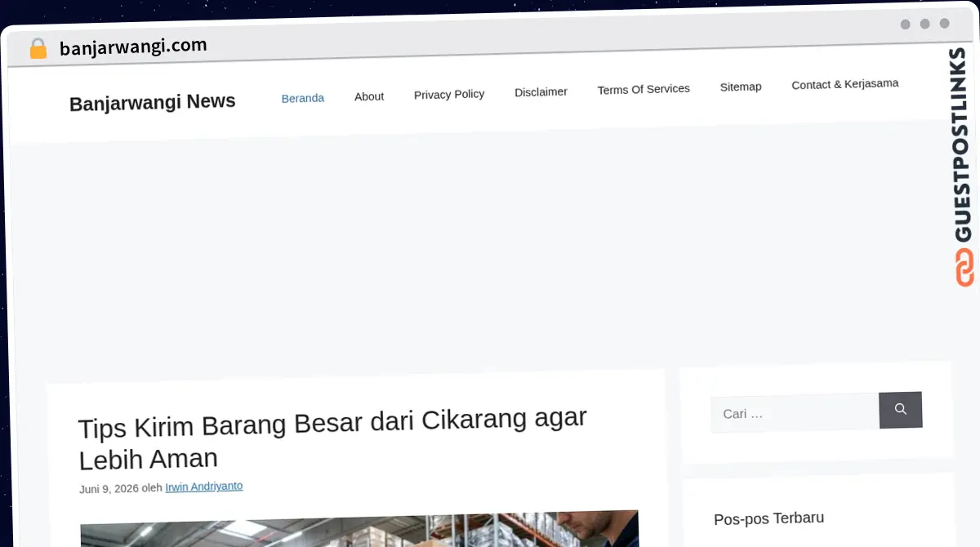Open the warehouse article featured image
The image size is (980, 547).
coord(359,529)
